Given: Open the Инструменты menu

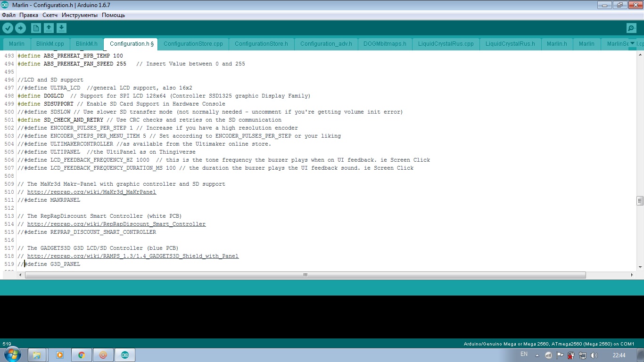Looking at the screenshot, I should pyautogui.click(x=80, y=15).
